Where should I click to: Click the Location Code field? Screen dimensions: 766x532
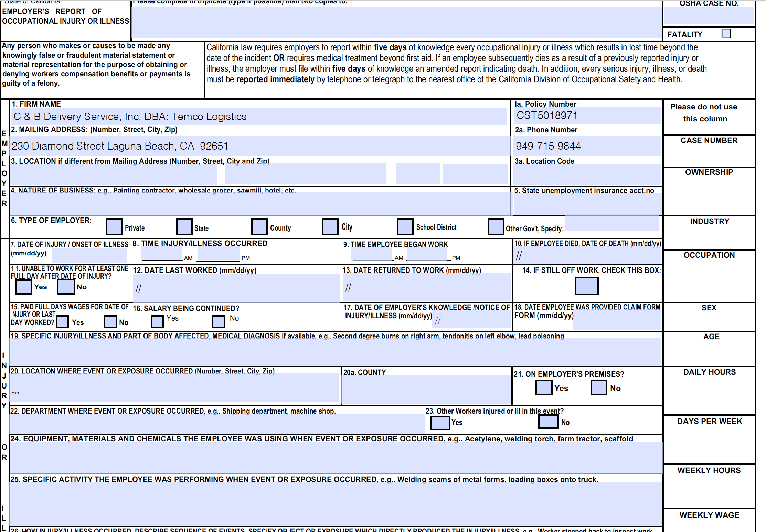(588, 175)
